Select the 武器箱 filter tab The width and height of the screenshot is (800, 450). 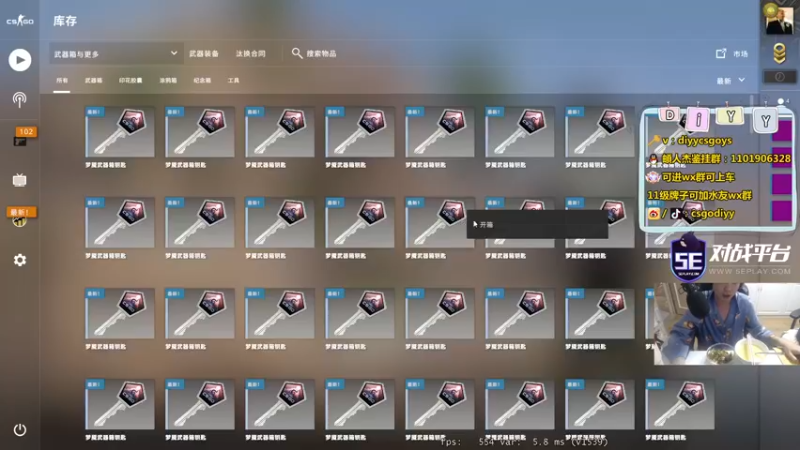click(93, 81)
